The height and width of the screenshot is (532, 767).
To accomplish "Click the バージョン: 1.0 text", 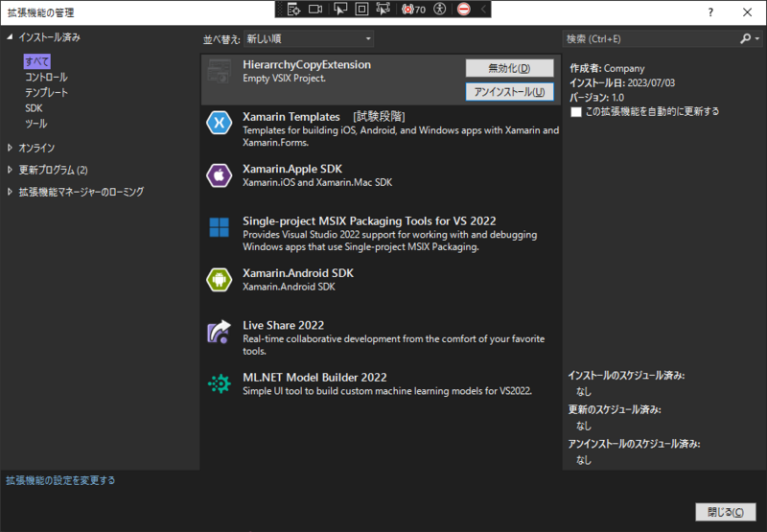I will coord(596,98).
